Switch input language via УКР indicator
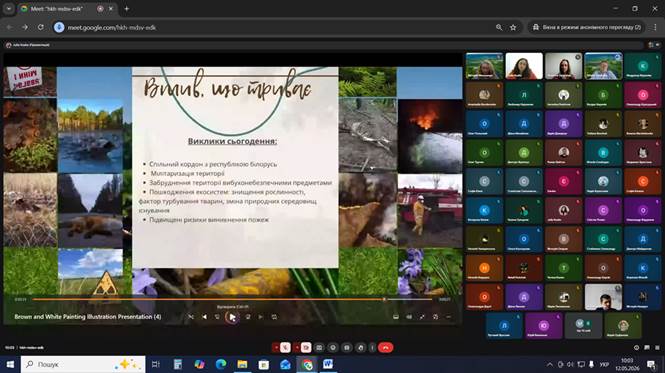Image resolution: width=665 pixels, height=373 pixels. click(604, 365)
